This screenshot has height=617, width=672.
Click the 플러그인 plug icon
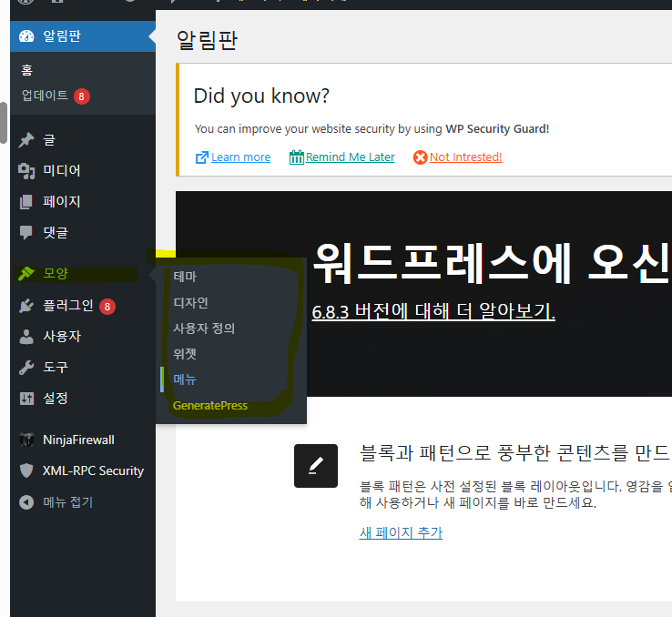pyautogui.click(x=26, y=306)
